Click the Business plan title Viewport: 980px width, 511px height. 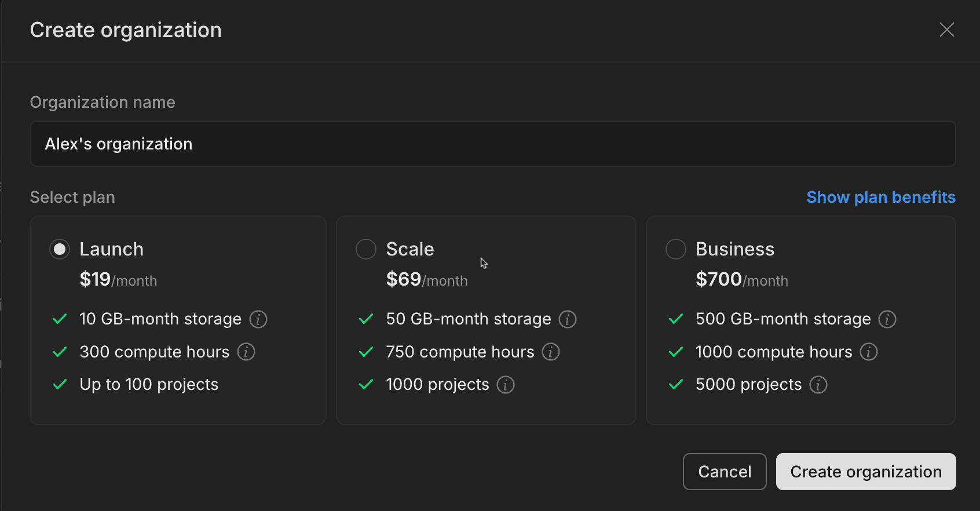point(734,249)
